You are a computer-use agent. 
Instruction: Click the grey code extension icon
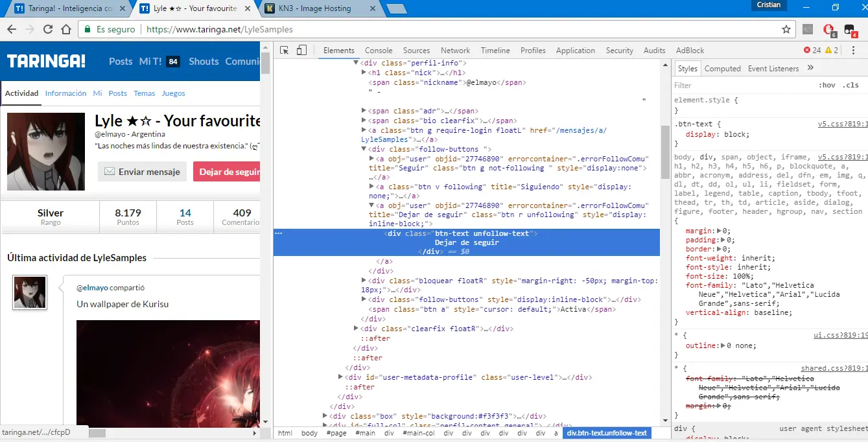pyautogui.click(x=808, y=29)
